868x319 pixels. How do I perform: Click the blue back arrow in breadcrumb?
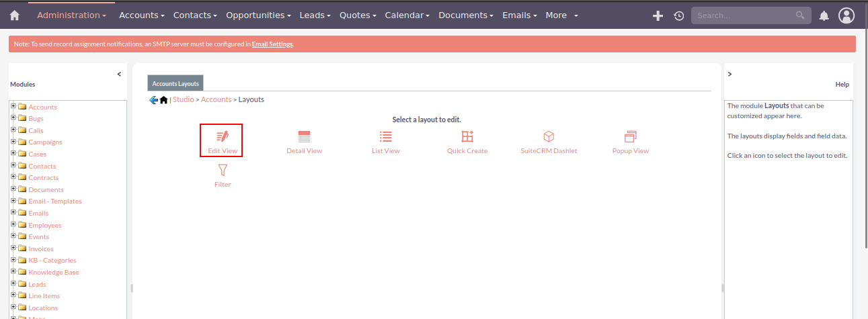pos(153,100)
